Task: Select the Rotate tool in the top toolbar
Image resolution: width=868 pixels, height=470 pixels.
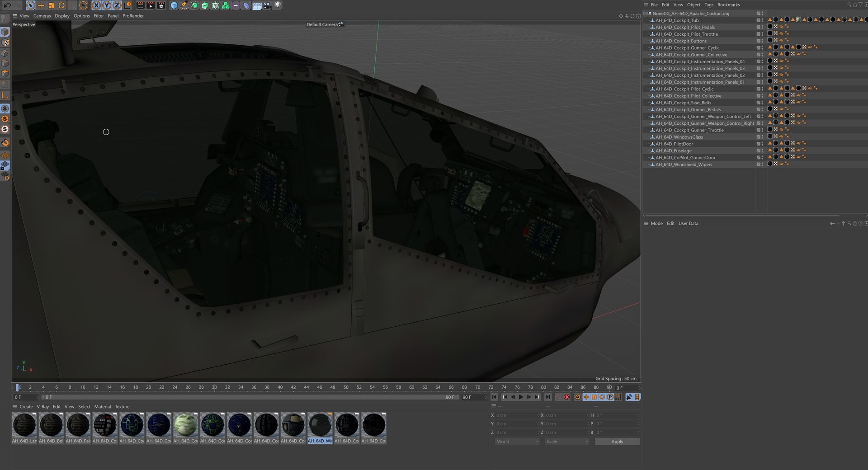Action: tap(61, 5)
